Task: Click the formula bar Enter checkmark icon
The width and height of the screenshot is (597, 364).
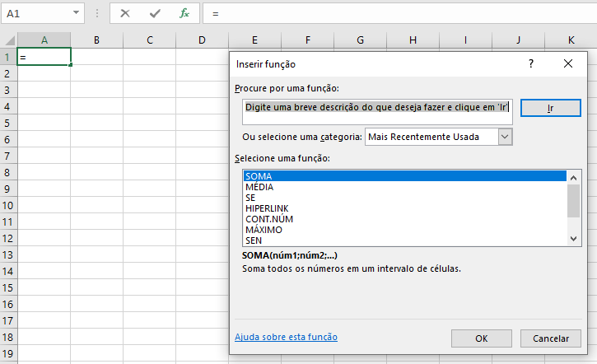Action: [x=156, y=14]
